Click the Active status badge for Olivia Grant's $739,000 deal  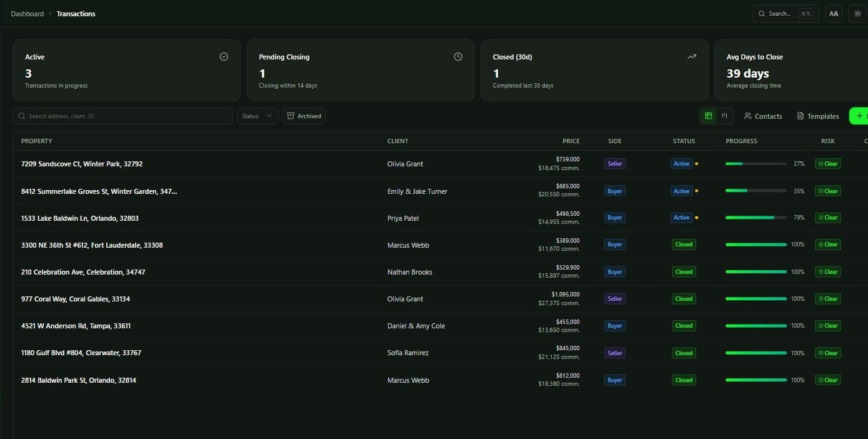click(x=682, y=164)
